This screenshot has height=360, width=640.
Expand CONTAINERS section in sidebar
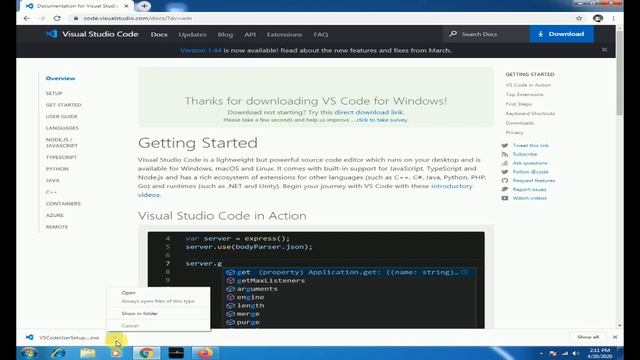(x=63, y=204)
